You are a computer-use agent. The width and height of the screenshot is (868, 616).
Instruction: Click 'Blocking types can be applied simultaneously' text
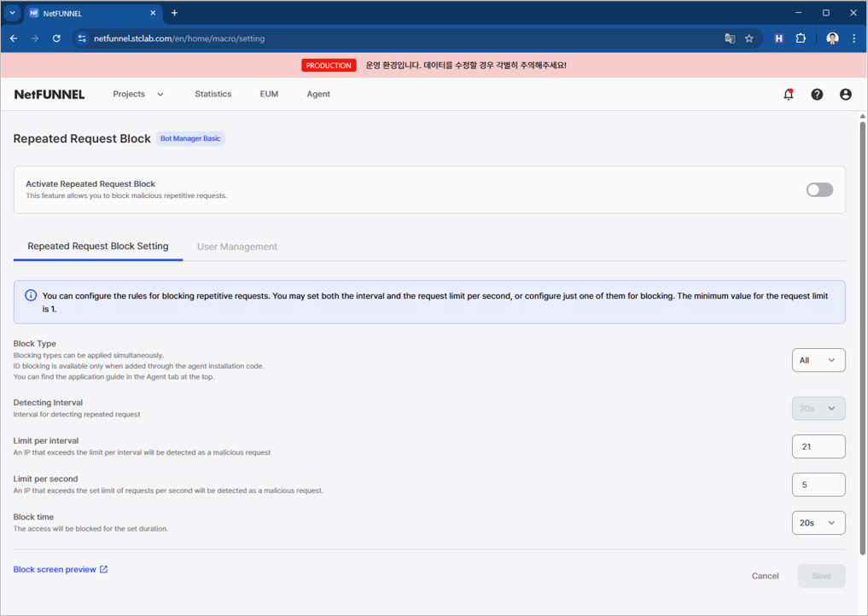[x=89, y=355]
